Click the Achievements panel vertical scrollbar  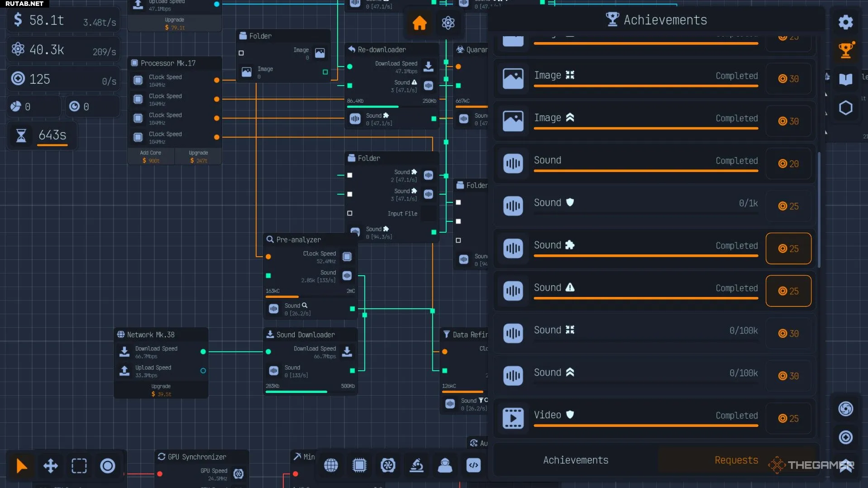point(819,209)
